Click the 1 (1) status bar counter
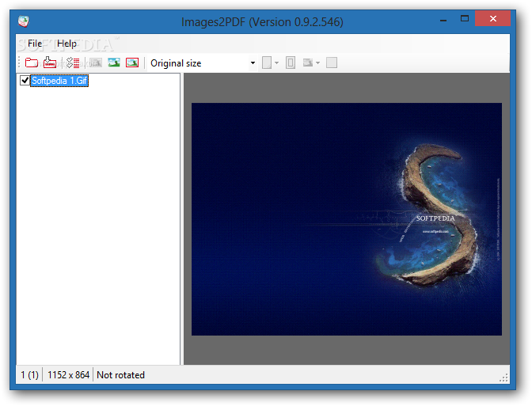The width and height of the screenshot is (532, 406). pyautogui.click(x=29, y=375)
